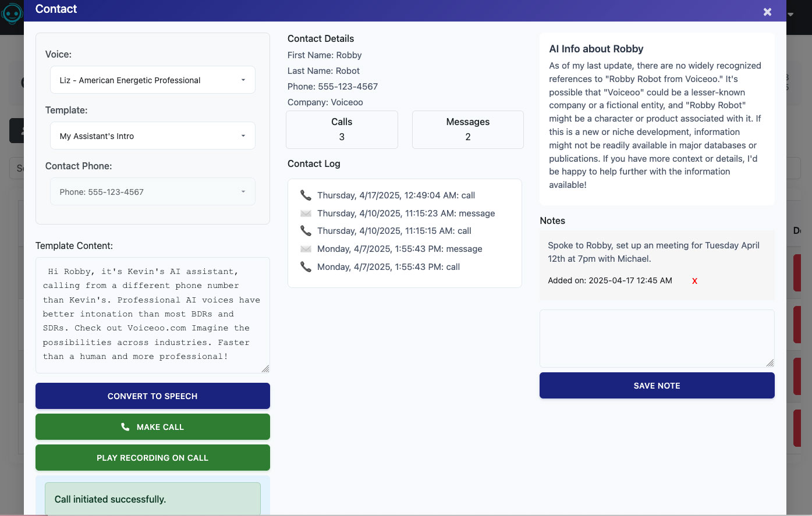This screenshot has width=812, height=516.
Task: Click envelope icon for 4/10/2025 11:15:23 AM message
Action: click(x=306, y=213)
